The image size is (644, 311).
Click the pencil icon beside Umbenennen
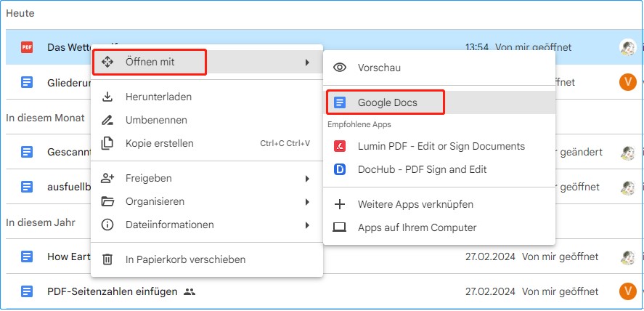(x=107, y=121)
